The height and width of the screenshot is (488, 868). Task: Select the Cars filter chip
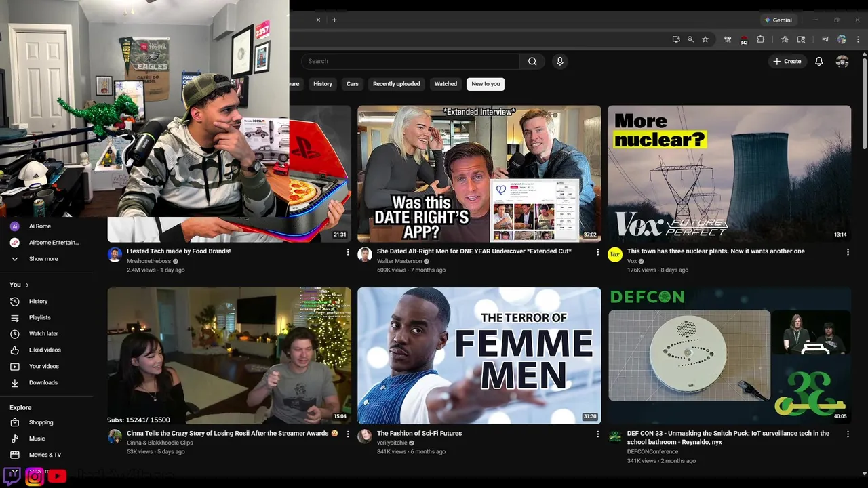point(353,84)
